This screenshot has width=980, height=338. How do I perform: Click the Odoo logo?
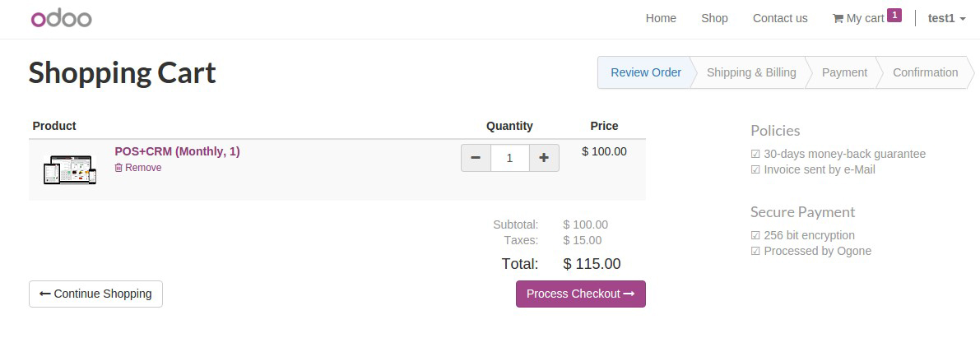pos(61,18)
